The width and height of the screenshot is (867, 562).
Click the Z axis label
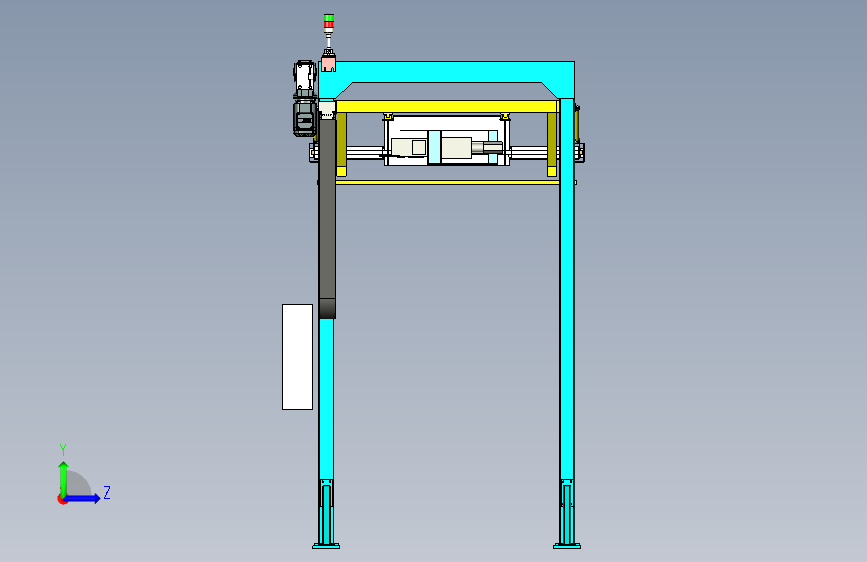(x=107, y=492)
